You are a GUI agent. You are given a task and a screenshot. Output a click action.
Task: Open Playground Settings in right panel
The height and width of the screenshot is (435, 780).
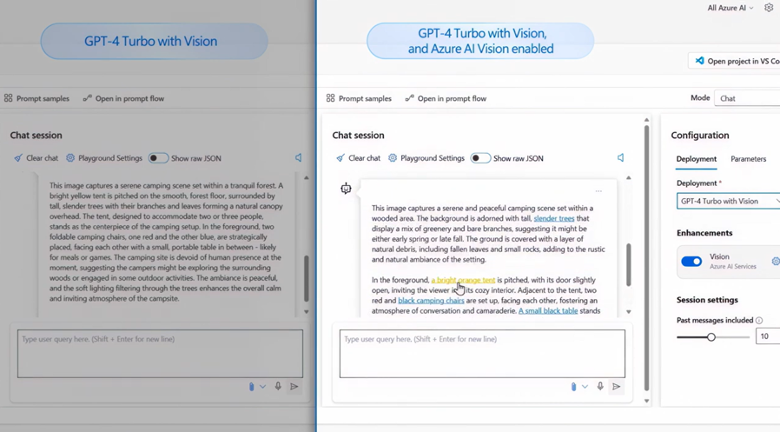pos(426,158)
